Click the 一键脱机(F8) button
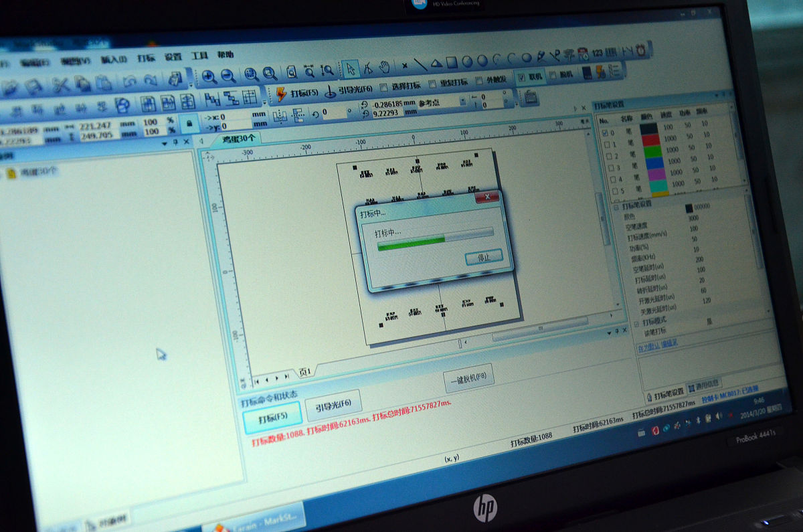 point(470,378)
